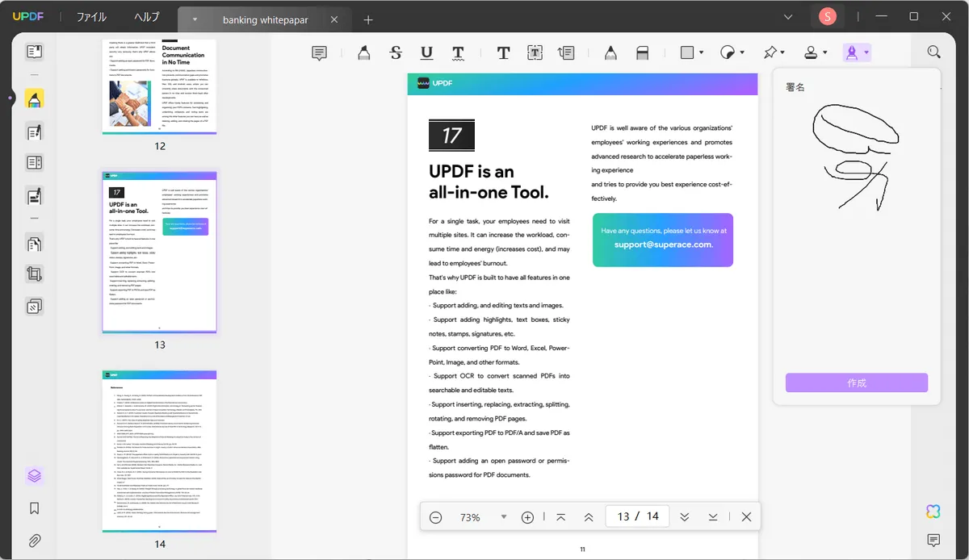This screenshot has height=560, width=969.
Task: Select the page 12 thumbnail
Action: tap(160, 86)
